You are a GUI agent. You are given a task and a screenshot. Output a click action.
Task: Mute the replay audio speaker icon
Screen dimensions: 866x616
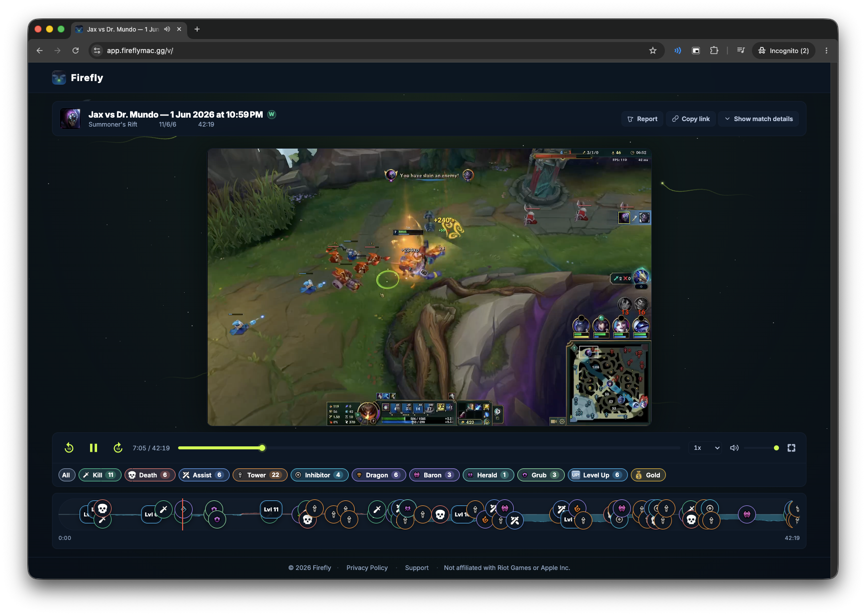pos(734,448)
